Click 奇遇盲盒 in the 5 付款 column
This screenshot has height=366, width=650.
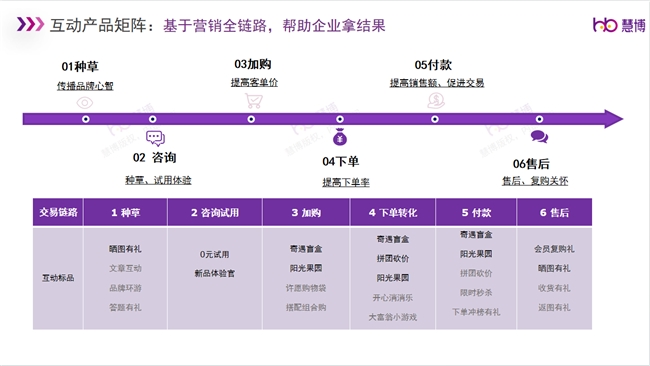coord(476,235)
